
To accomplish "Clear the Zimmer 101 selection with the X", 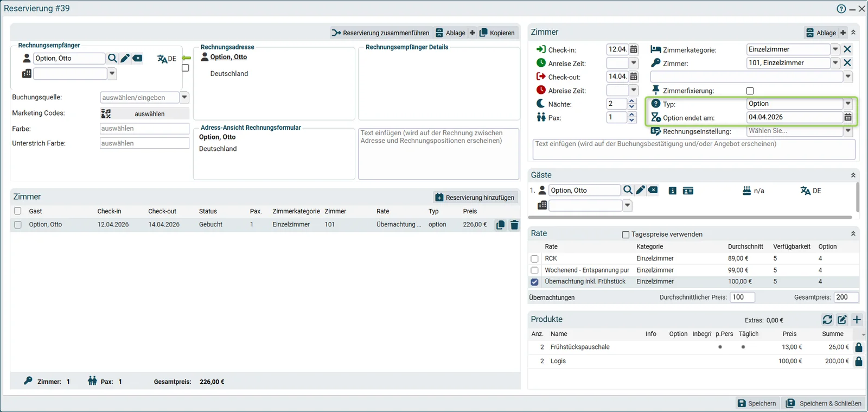I will pyautogui.click(x=847, y=63).
